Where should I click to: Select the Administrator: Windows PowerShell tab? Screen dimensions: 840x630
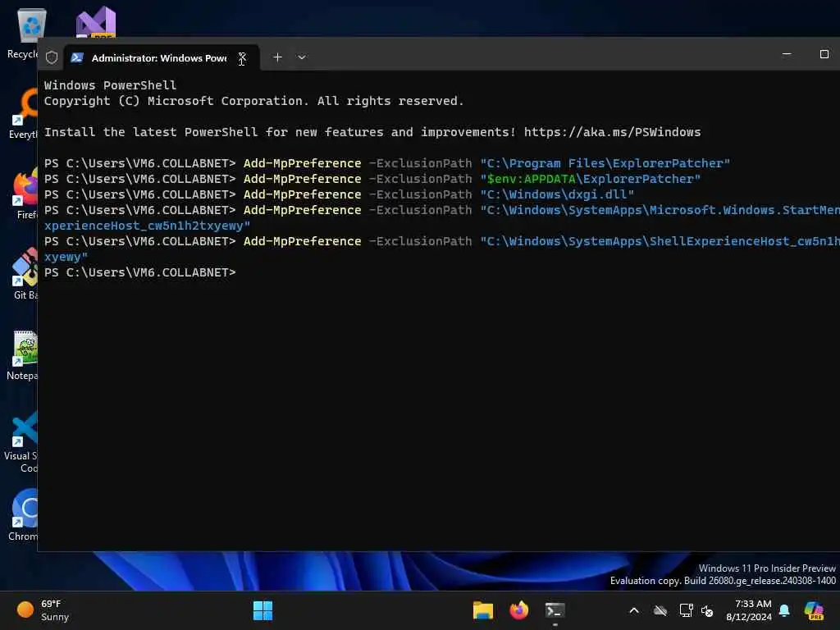pos(162,57)
